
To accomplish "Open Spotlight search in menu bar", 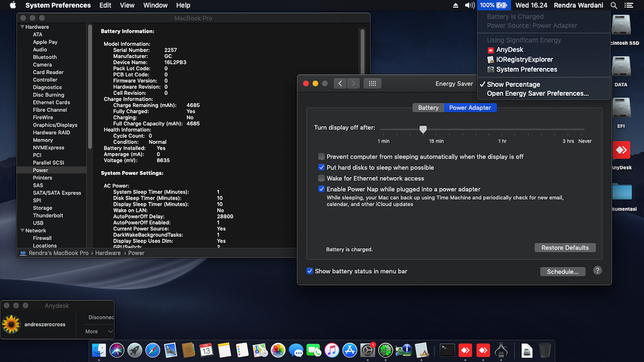I will [614, 5].
